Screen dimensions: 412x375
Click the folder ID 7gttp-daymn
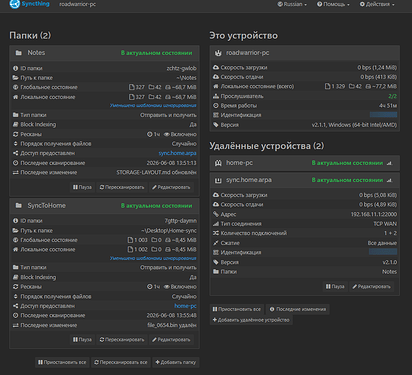[181, 221]
